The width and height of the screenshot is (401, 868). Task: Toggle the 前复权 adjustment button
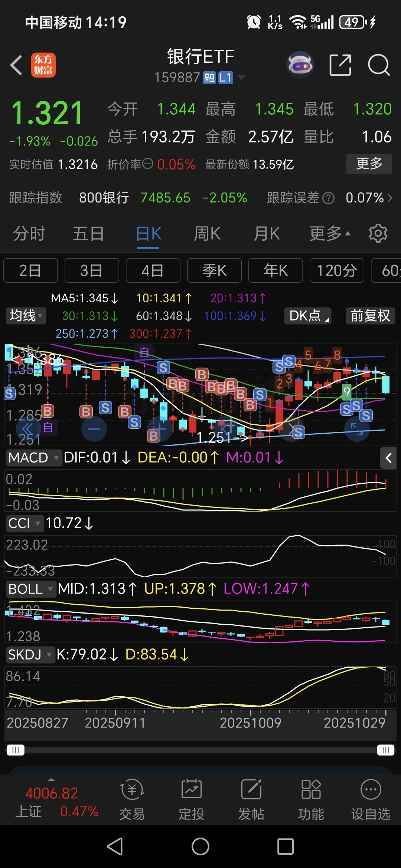(371, 316)
